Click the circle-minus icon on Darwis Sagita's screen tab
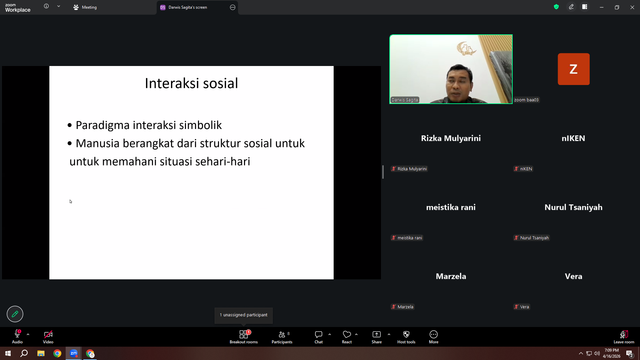 233,7
